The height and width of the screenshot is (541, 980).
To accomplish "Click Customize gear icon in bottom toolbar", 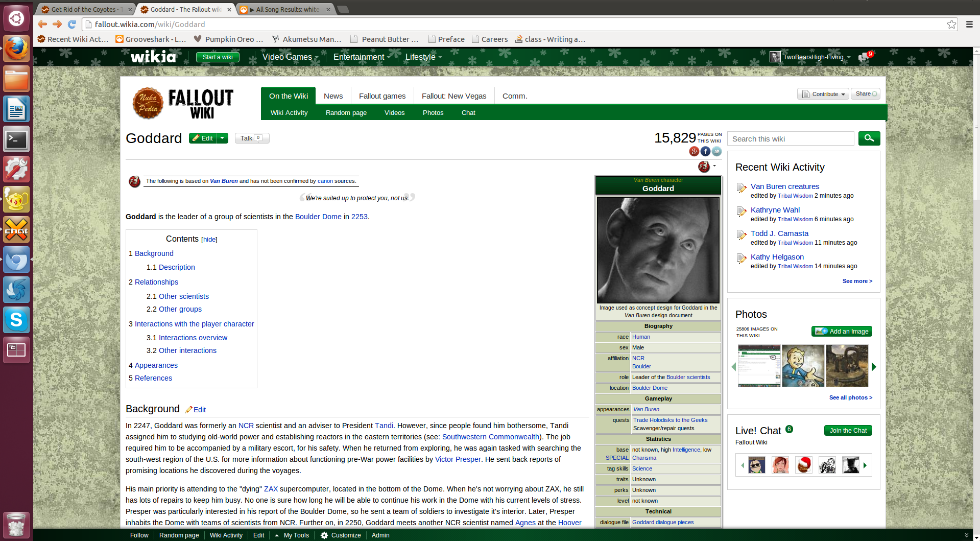I will [x=324, y=535].
